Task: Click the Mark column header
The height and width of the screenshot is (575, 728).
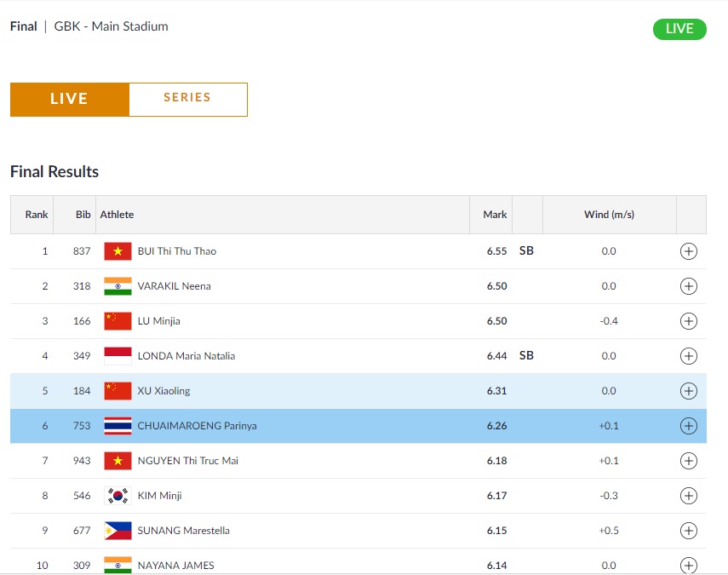Action: (x=495, y=215)
